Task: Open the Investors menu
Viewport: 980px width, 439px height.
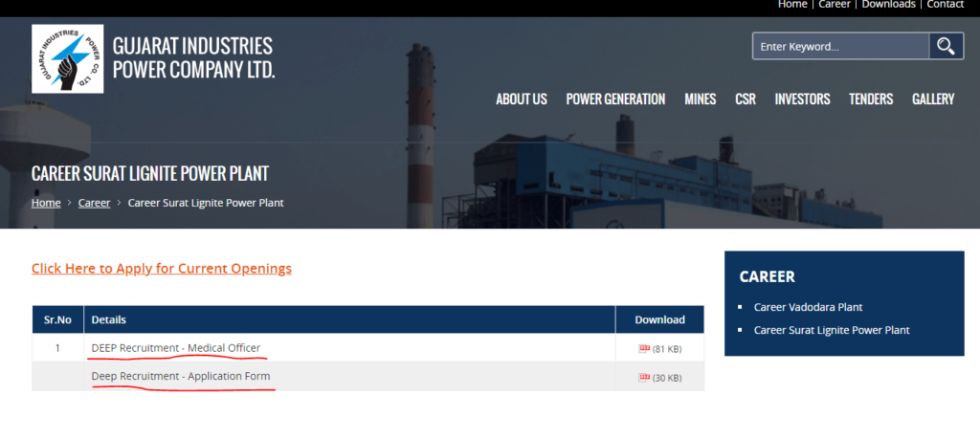Action: tap(802, 99)
